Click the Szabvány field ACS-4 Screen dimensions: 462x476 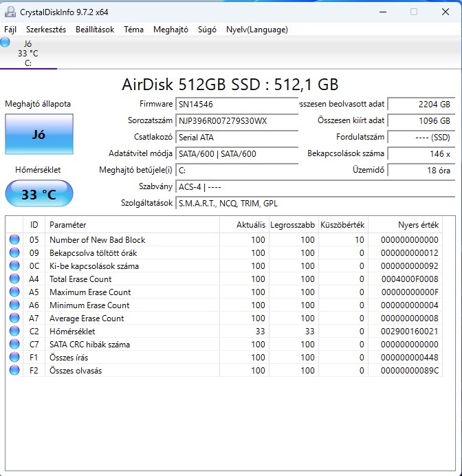(316, 186)
